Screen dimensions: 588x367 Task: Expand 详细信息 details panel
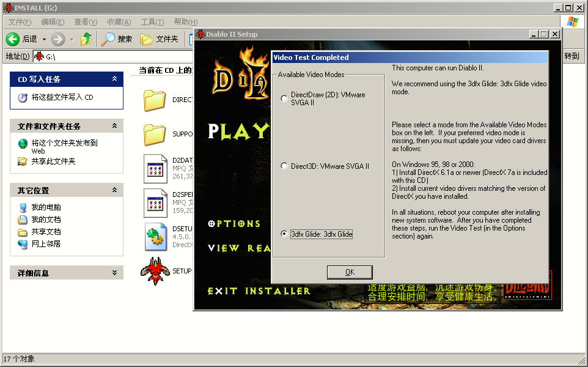[114, 273]
